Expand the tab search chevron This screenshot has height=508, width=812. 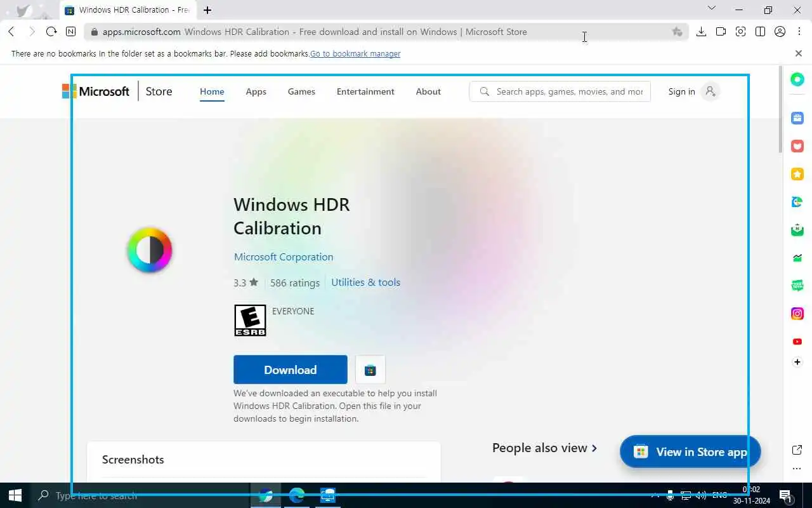point(711,8)
